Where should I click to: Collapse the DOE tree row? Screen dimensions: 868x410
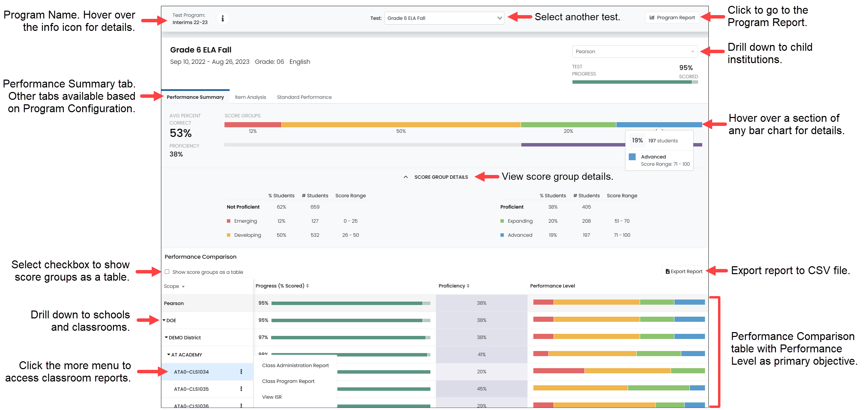click(x=164, y=320)
